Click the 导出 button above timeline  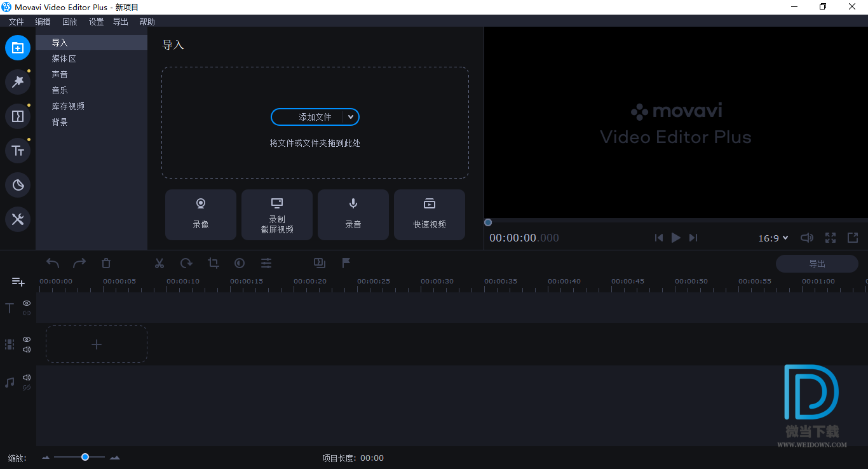coord(817,264)
